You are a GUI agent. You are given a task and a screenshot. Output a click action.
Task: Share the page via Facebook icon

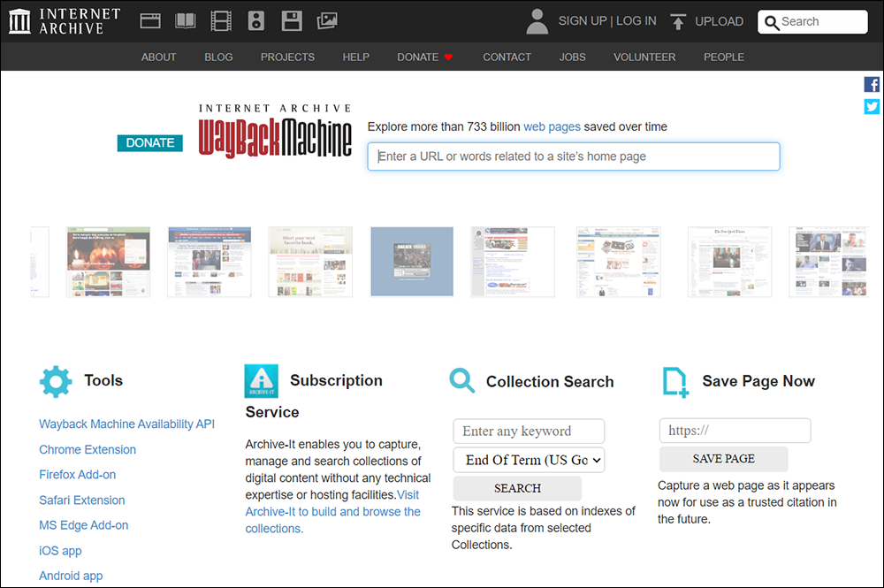(x=872, y=85)
